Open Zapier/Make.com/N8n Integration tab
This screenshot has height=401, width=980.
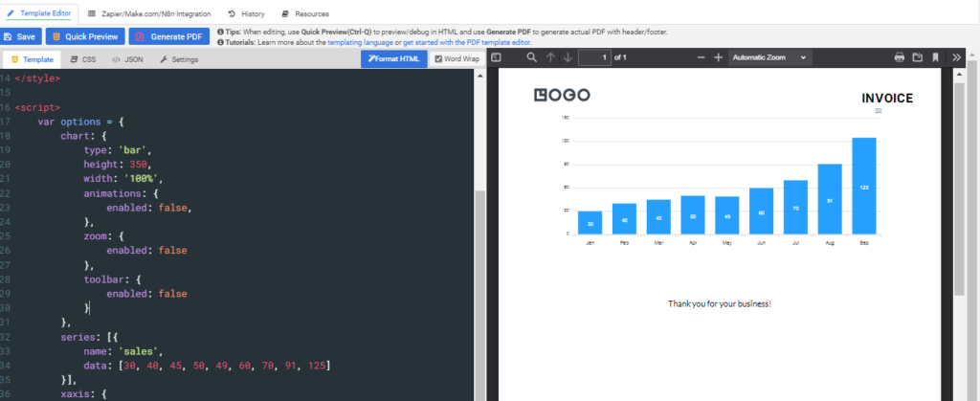(x=149, y=13)
